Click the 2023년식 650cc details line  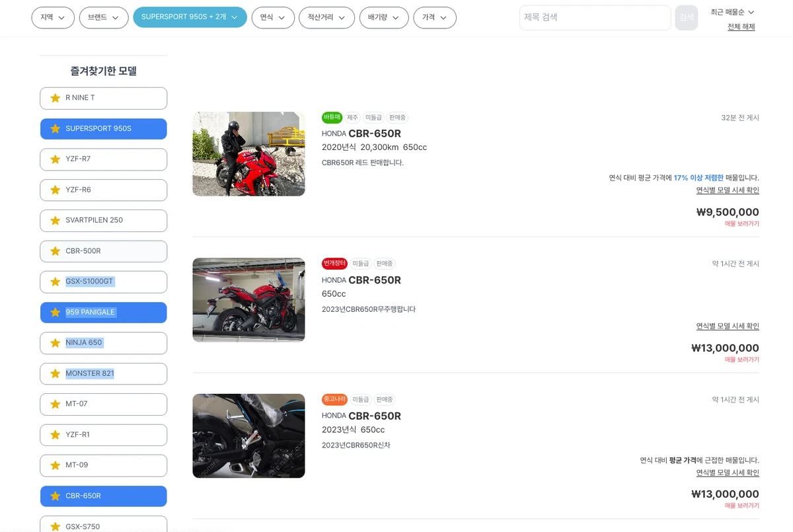pyautogui.click(x=353, y=430)
